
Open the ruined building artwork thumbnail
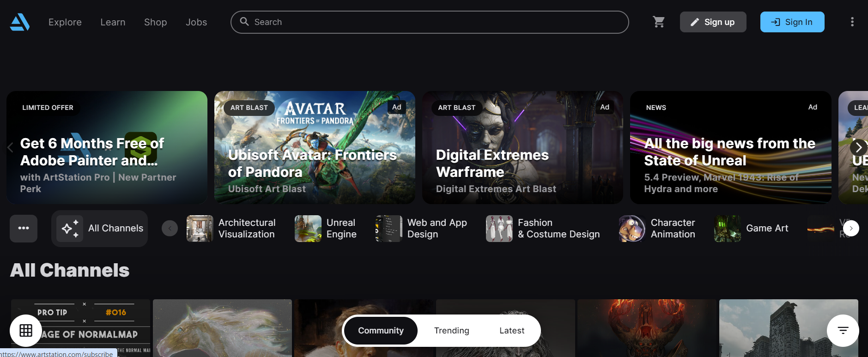tap(789, 328)
